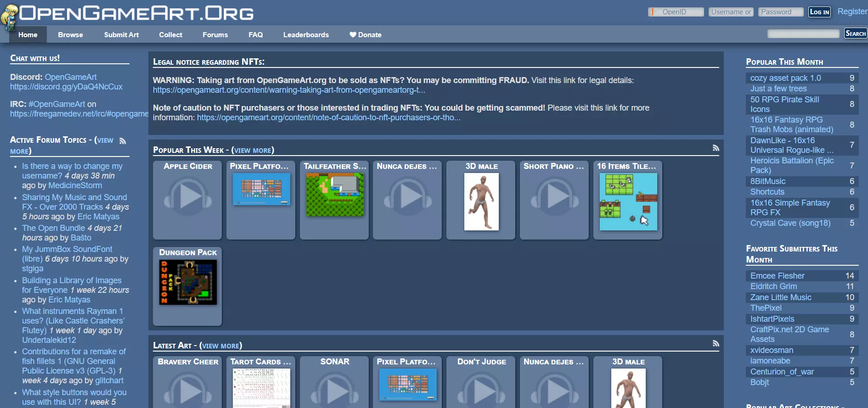Click the Log In button
This screenshot has width=868, height=408.
coord(819,12)
